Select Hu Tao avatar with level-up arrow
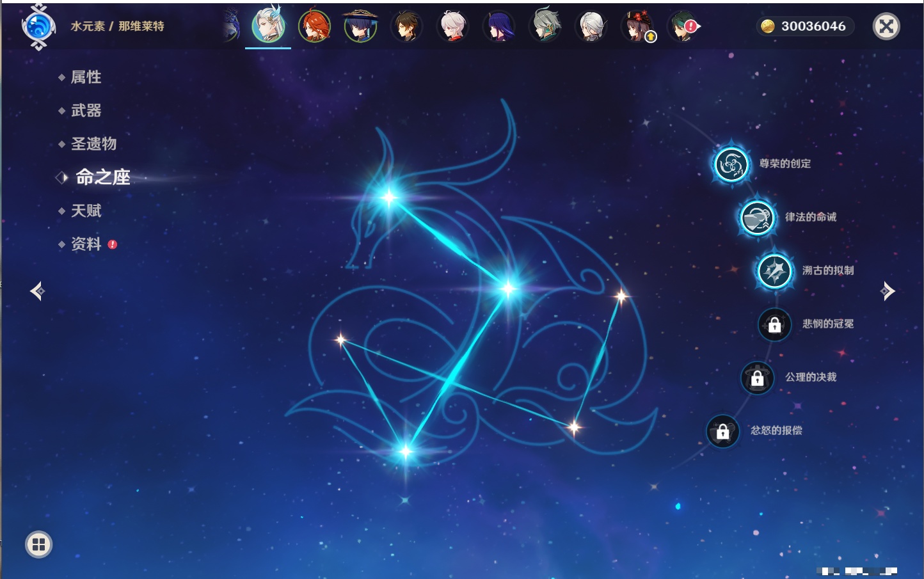 tap(637, 26)
